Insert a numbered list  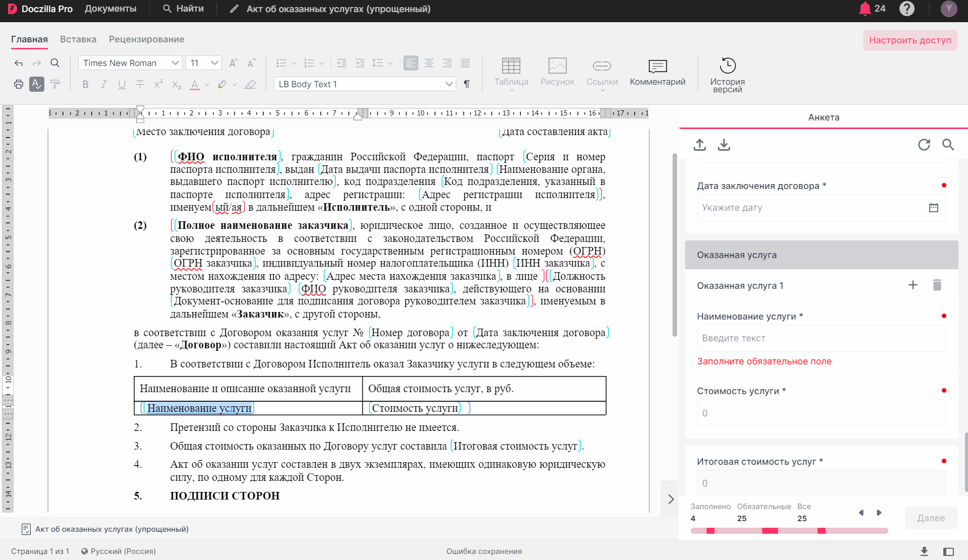click(x=309, y=63)
